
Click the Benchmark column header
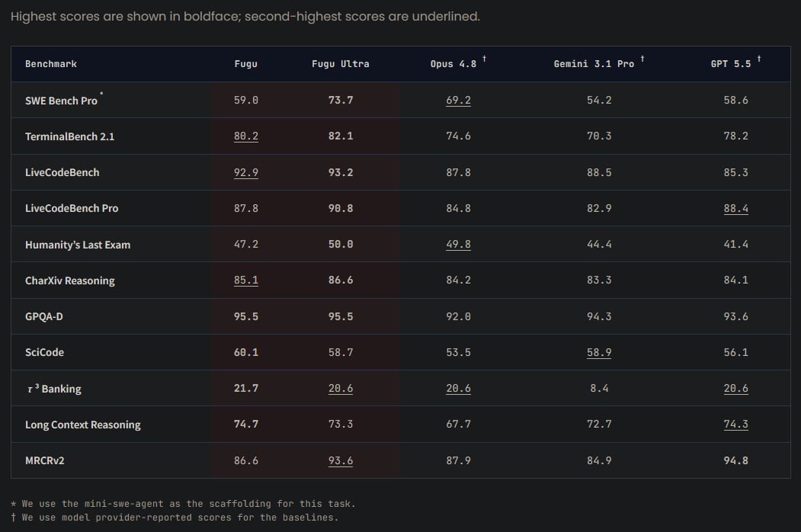pos(51,64)
